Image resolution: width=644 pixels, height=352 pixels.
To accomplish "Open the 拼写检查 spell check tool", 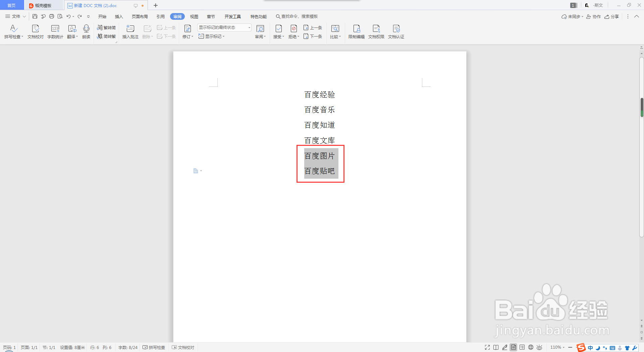I will click(x=13, y=32).
